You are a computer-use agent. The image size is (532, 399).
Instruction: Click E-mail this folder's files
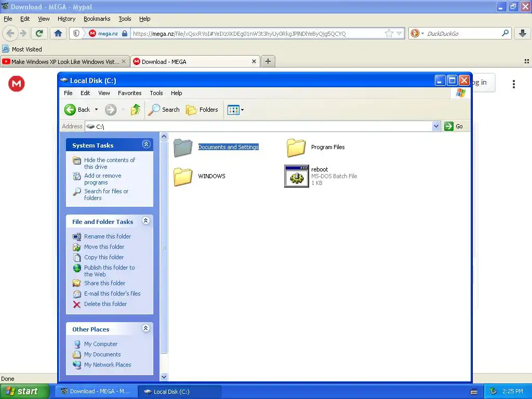112,294
